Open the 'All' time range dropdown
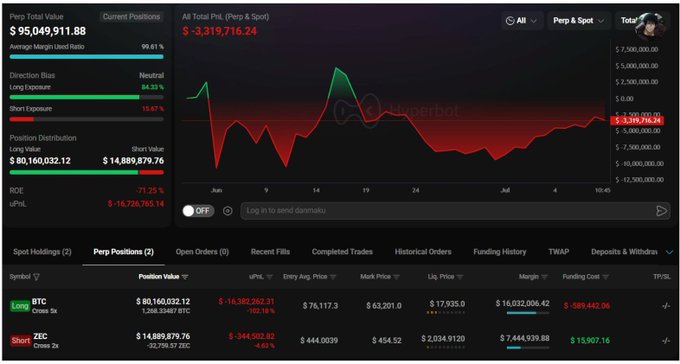This screenshot has height=364, width=680. pos(522,21)
